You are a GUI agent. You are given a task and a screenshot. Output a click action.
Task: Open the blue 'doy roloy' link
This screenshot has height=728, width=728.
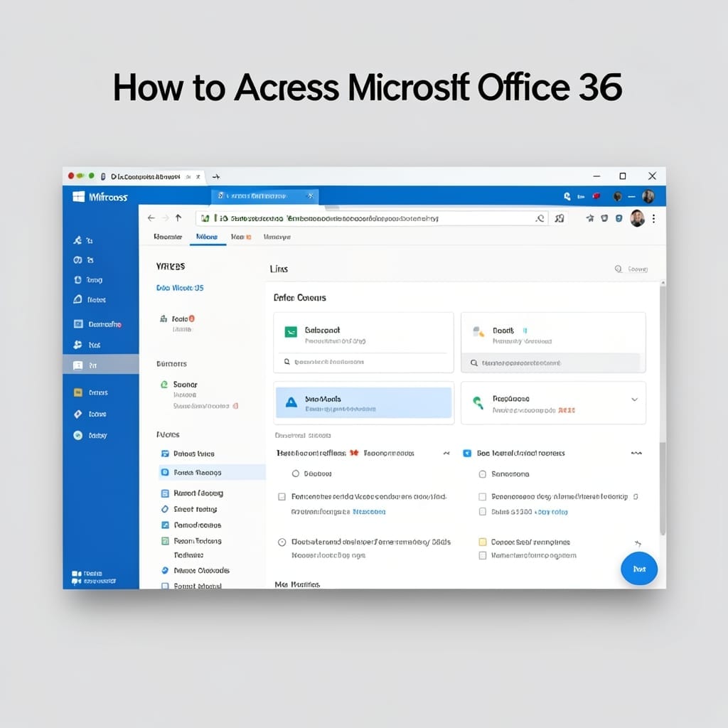(x=551, y=512)
